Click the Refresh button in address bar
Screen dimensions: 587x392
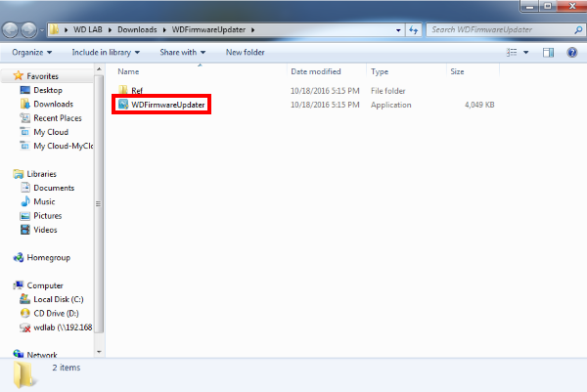point(413,30)
